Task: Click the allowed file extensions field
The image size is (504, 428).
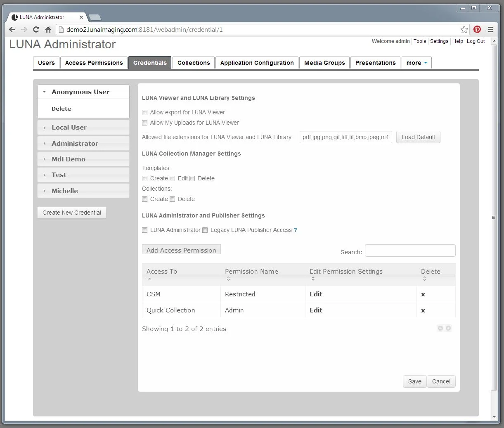Action: [346, 137]
